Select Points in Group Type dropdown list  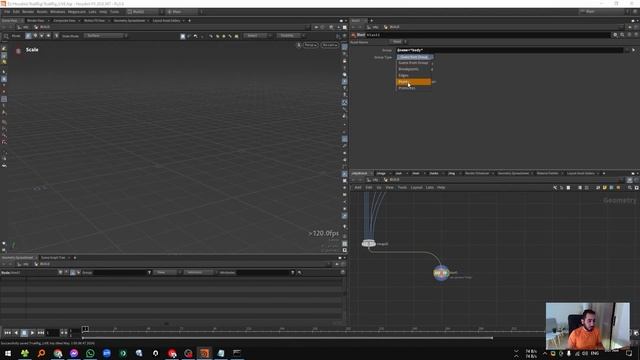[413, 82]
